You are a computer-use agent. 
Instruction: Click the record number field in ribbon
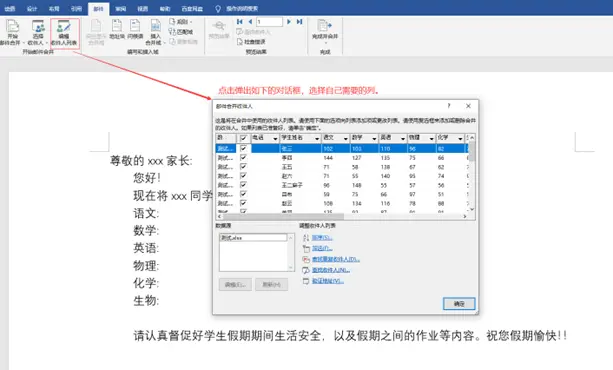pos(269,22)
